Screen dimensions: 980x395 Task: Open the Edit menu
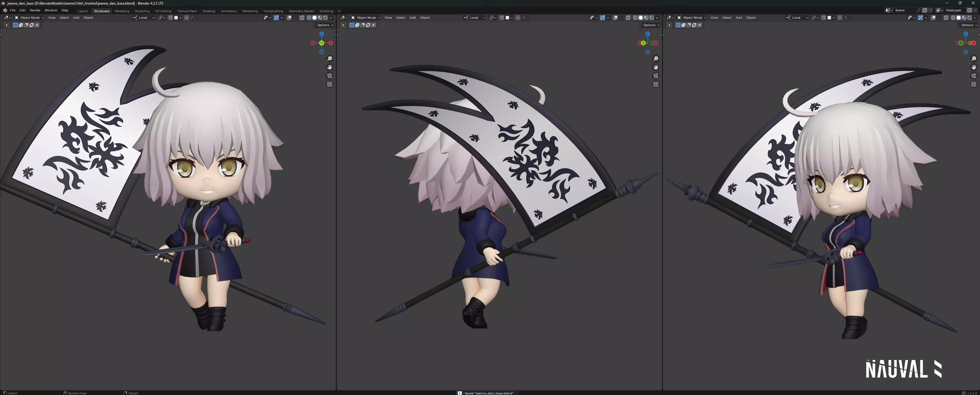point(23,11)
